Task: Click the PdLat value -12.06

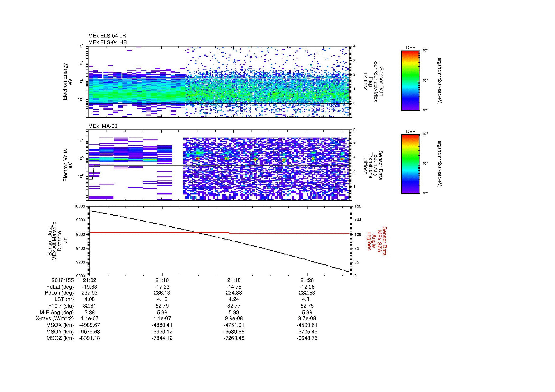Action: 307,287
